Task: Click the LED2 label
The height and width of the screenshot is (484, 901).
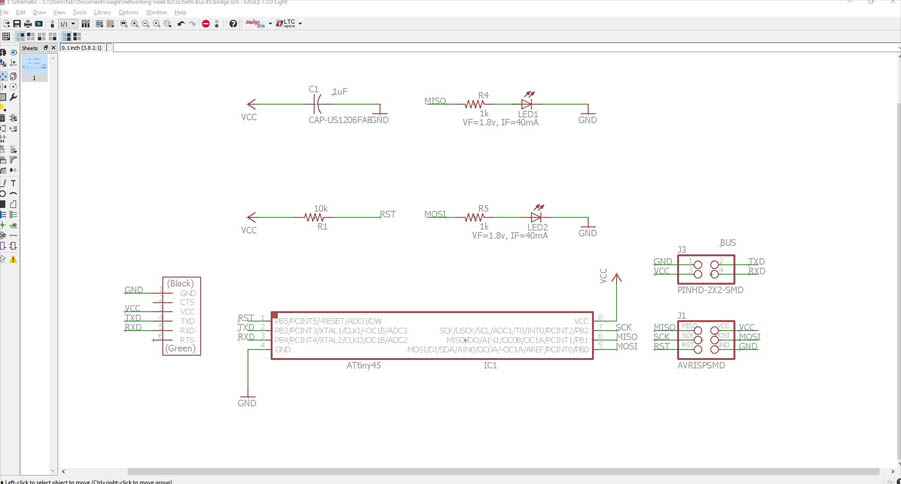Action: [537, 228]
